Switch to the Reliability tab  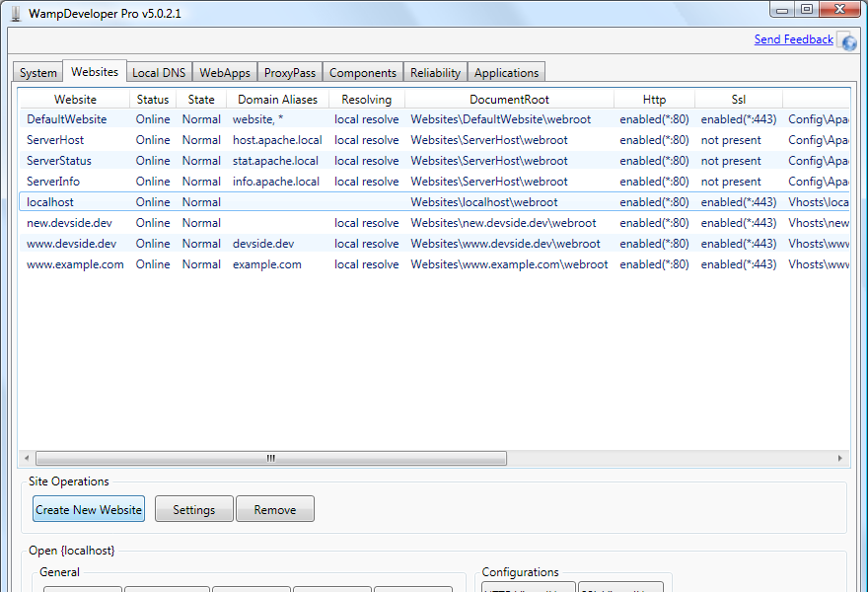(x=435, y=73)
